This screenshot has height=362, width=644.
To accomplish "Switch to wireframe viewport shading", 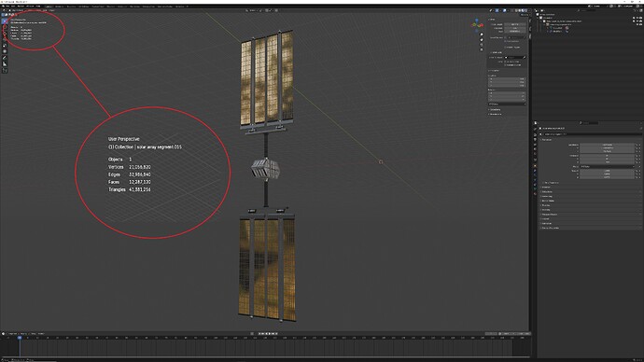I will click(x=516, y=10).
